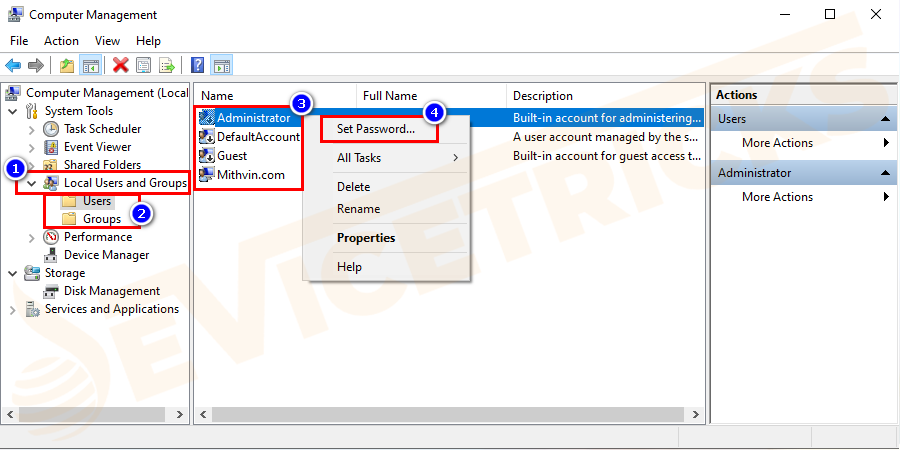Click the Up one level folder icon

[x=67, y=65]
